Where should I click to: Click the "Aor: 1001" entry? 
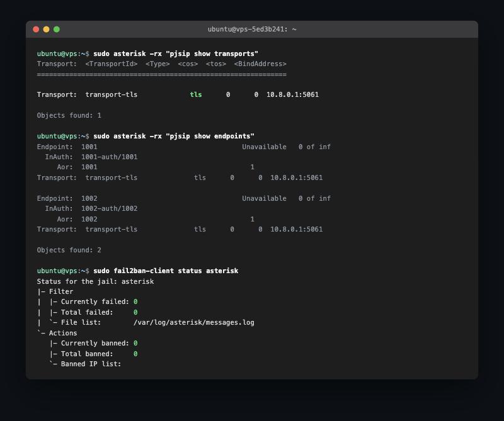coord(77,167)
